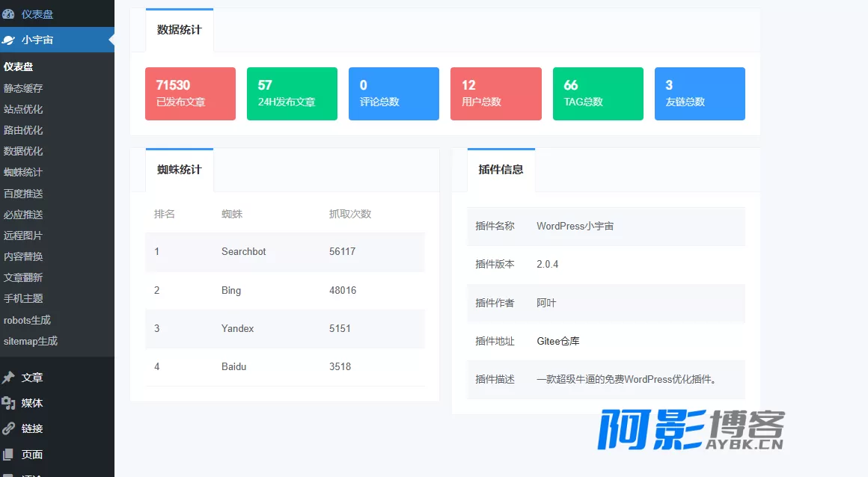Click the 页面 pages icon
This screenshot has width=868, height=477.
(8, 455)
